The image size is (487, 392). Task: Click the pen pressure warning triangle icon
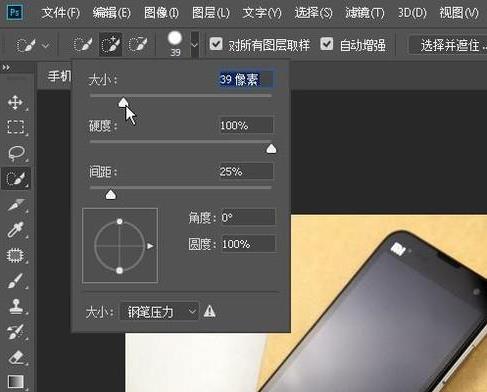pos(210,311)
